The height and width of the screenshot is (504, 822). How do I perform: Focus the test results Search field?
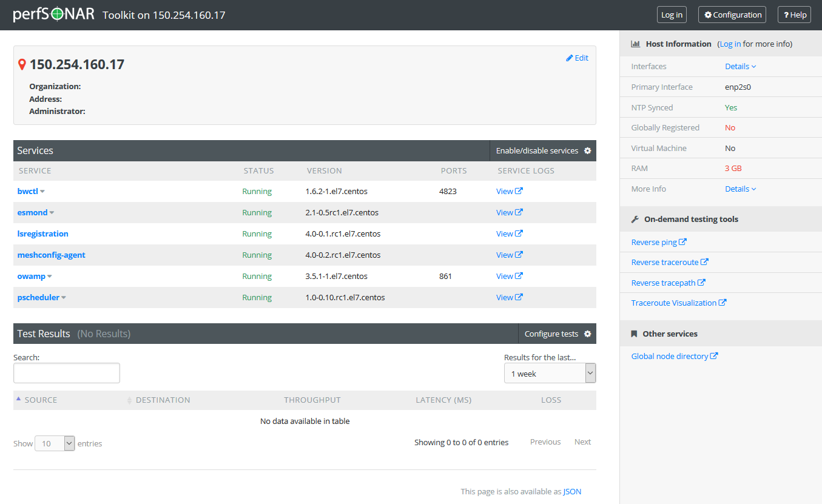(x=67, y=373)
